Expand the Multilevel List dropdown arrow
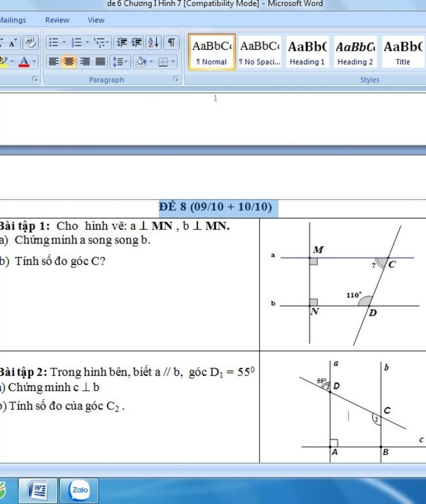426x504 pixels. click(108, 42)
